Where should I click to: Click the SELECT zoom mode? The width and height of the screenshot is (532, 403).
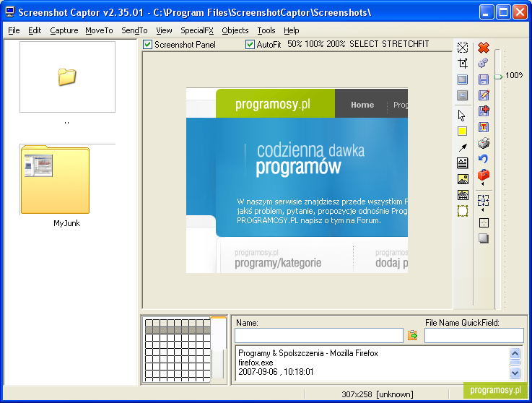coord(364,44)
